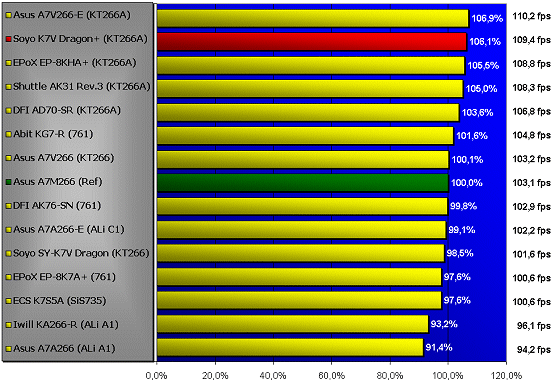Click the green Asus A7M266 reference bar
The width and height of the screenshot is (555, 380).
(x=303, y=183)
